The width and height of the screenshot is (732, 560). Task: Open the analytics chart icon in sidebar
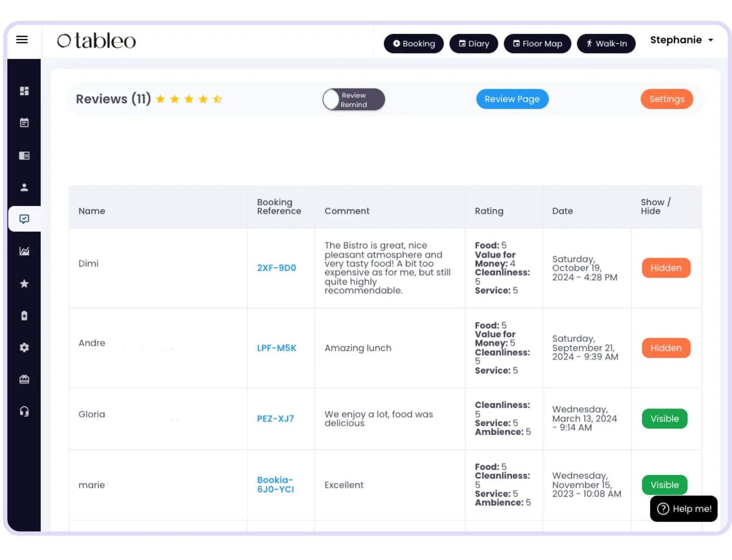point(24,251)
